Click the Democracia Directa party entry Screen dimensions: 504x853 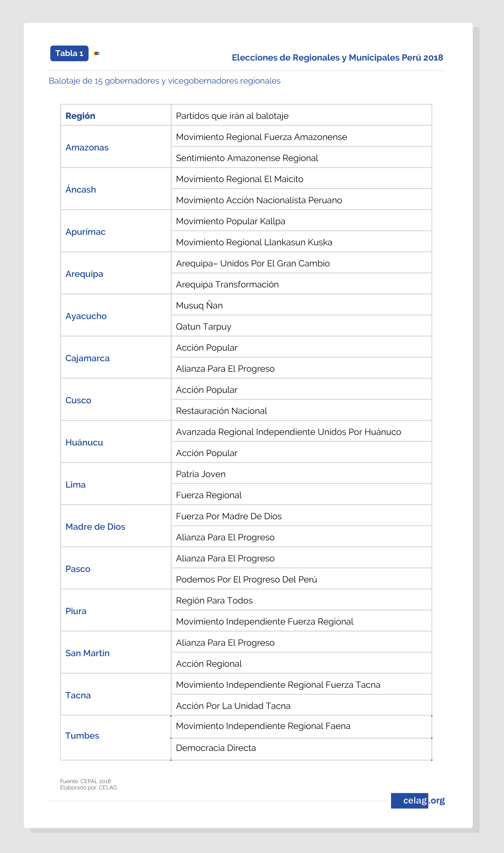coord(216,748)
